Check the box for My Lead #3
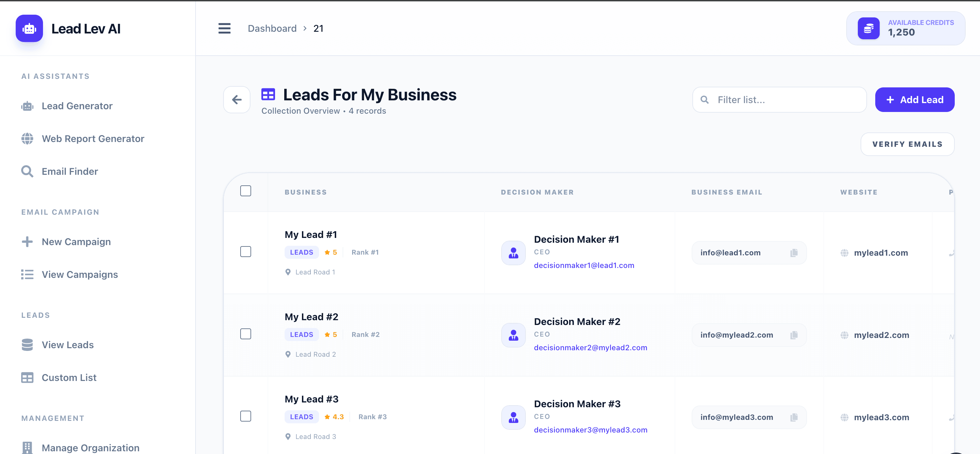 click(x=246, y=416)
